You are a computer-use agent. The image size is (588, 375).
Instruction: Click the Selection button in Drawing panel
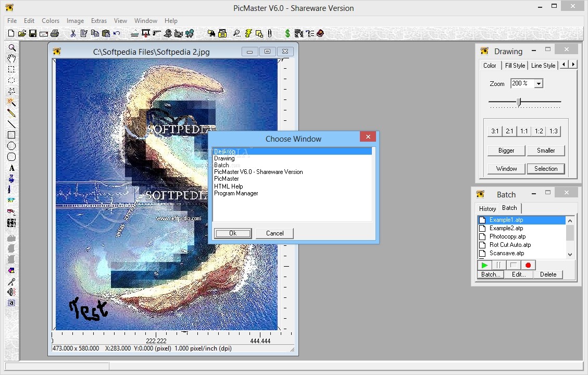point(546,169)
